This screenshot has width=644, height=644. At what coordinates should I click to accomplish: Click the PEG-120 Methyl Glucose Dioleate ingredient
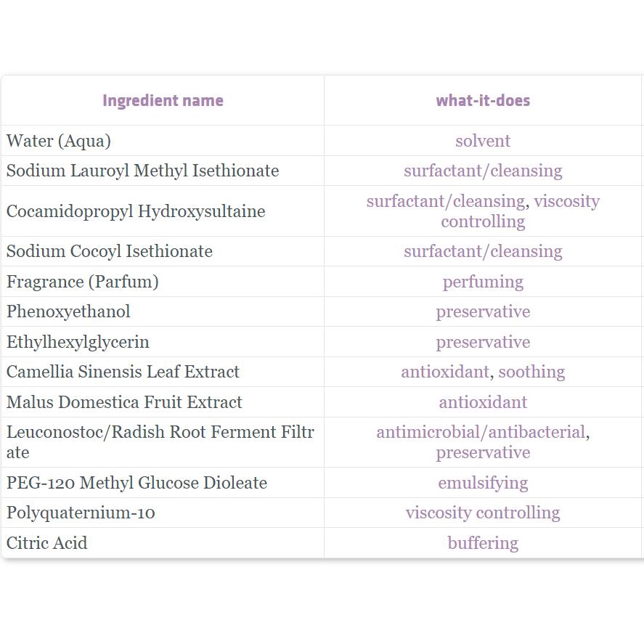pos(136,483)
